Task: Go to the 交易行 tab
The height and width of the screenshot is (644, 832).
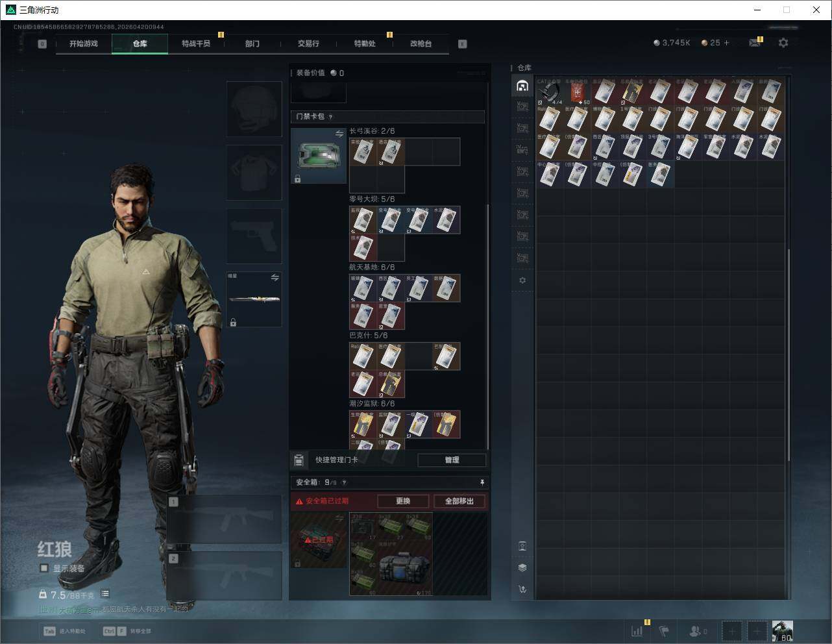Action: 308,43
